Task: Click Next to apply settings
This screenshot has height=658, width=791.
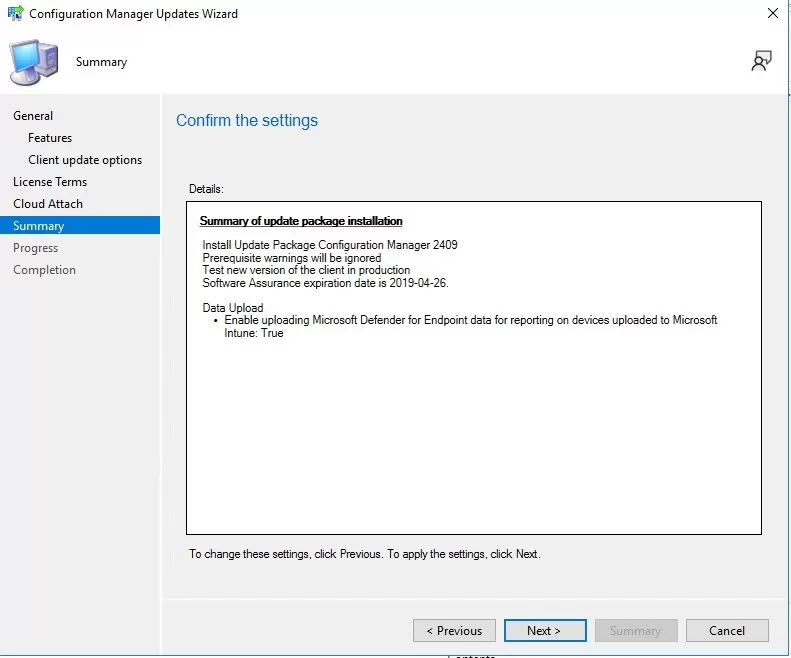Action: (545, 631)
